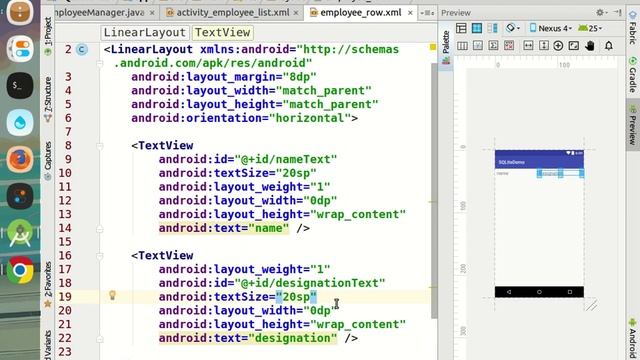Click the sigma clear weights icon
The height and width of the screenshot is (360, 640).
pyautogui.click(x=493, y=45)
